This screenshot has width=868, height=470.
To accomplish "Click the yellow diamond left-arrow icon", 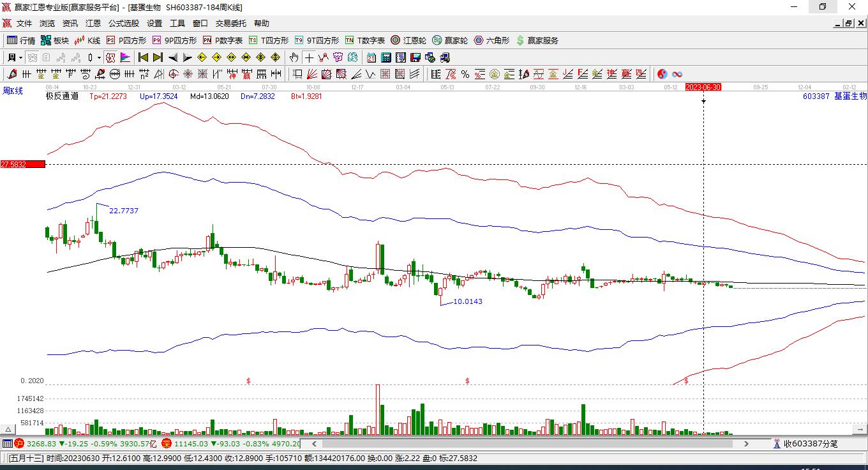I will (x=202, y=57).
